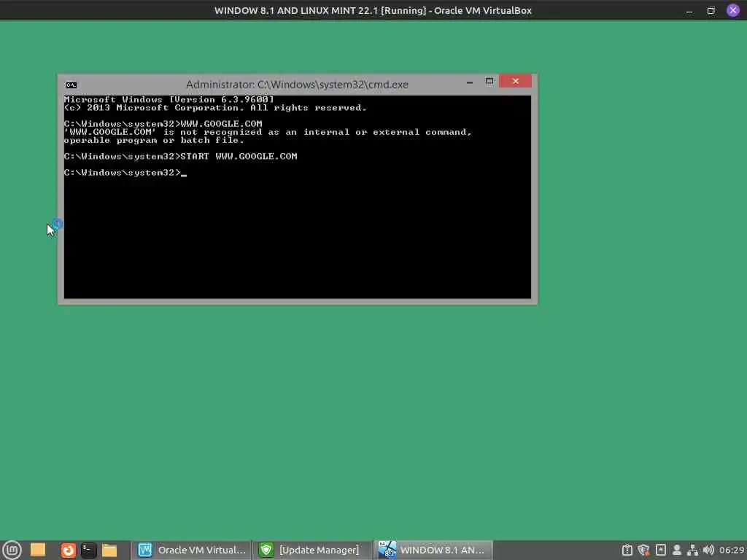This screenshot has height=560, width=747.
Task: Close the Administrator cmd.exe window
Action: click(x=516, y=82)
